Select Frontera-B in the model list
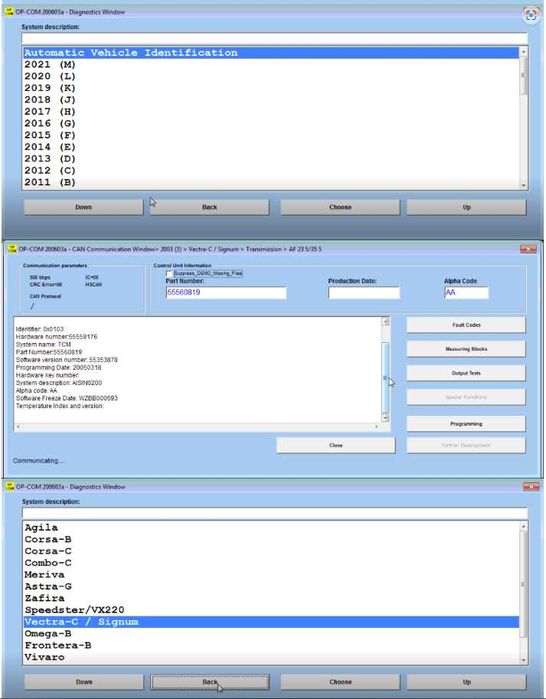This screenshot has height=699, width=546. coord(271,646)
